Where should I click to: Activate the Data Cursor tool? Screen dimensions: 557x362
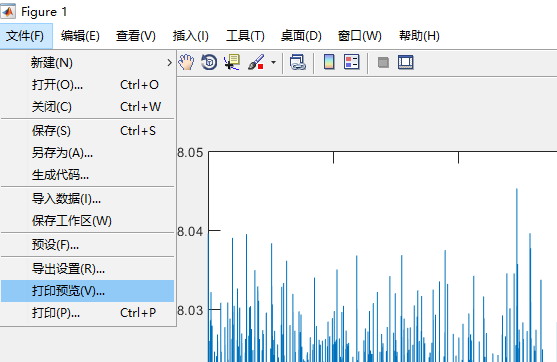click(x=232, y=63)
